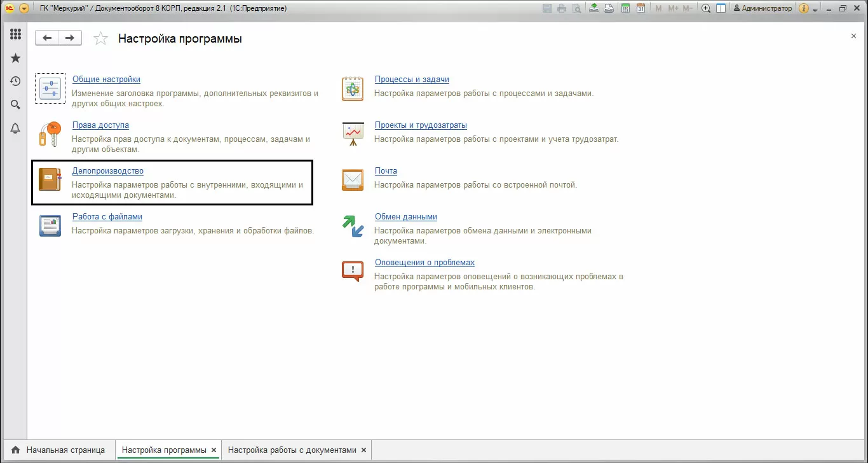
Task: Open calendar icon in title toolbar
Action: tap(641, 8)
